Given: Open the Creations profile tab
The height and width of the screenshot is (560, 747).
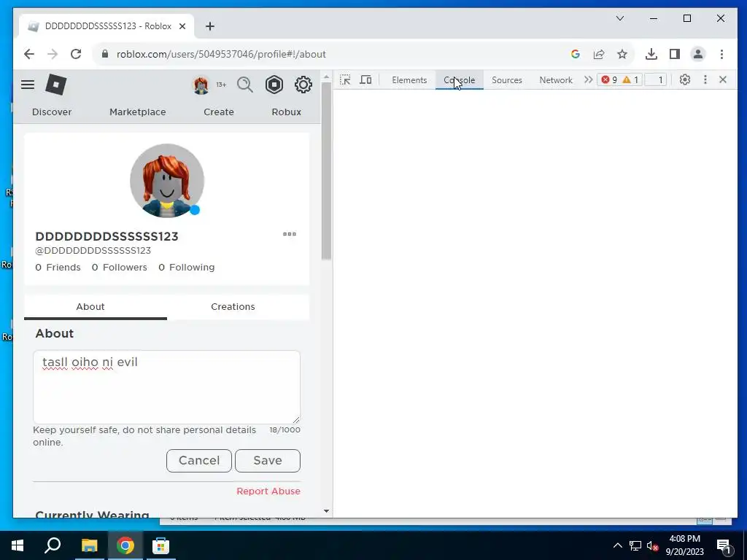Looking at the screenshot, I should [233, 307].
